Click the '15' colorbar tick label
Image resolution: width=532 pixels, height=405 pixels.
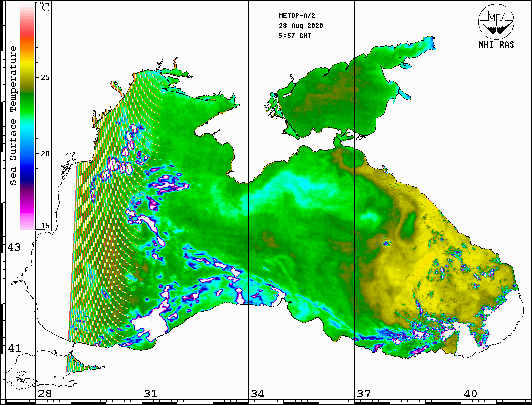coord(45,226)
